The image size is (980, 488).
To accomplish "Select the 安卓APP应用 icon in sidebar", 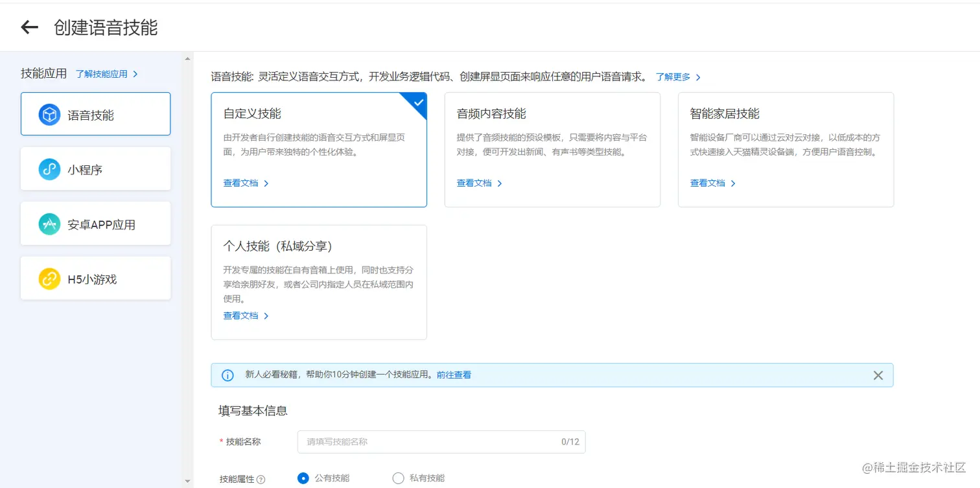I will point(49,224).
